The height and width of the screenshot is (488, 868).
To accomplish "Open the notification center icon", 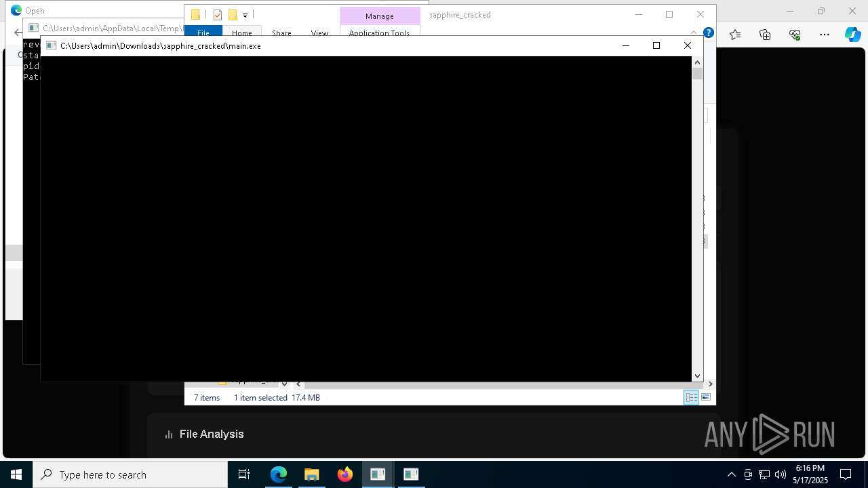I will click(x=846, y=474).
